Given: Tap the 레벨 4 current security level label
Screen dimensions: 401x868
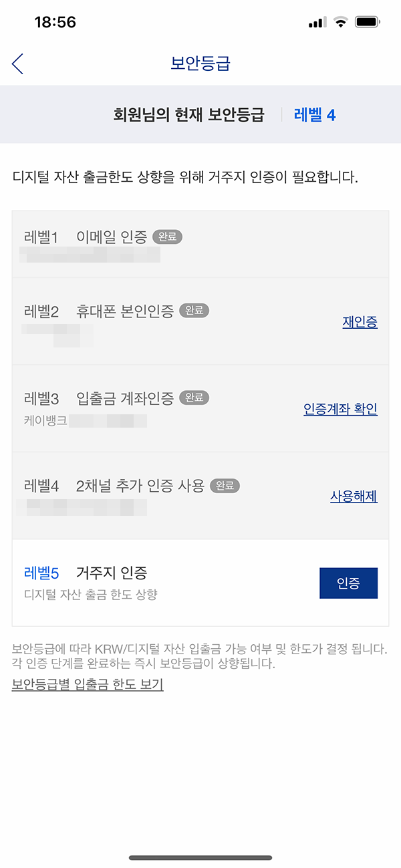Looking at the screenshot, I should [x=314, y=114].
